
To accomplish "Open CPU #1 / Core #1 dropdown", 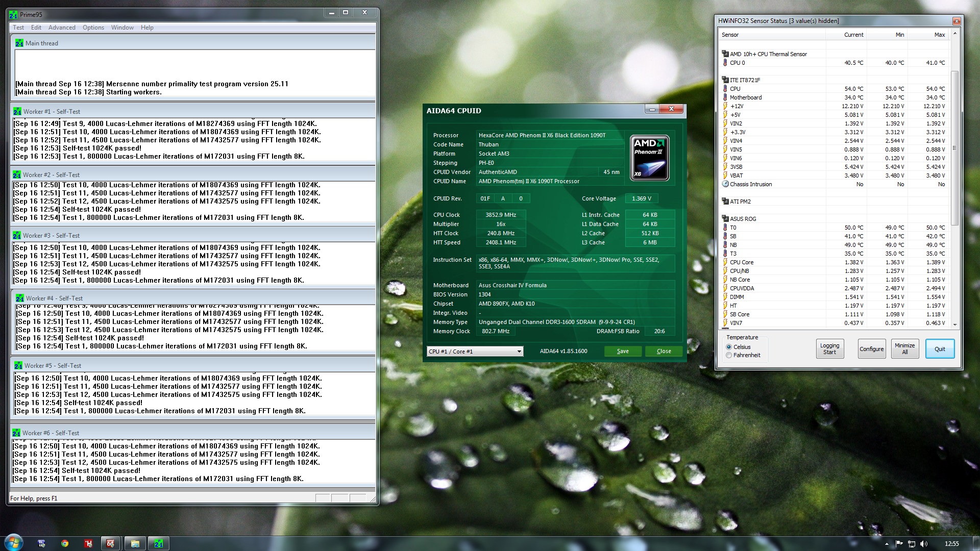I will point(475,351).
